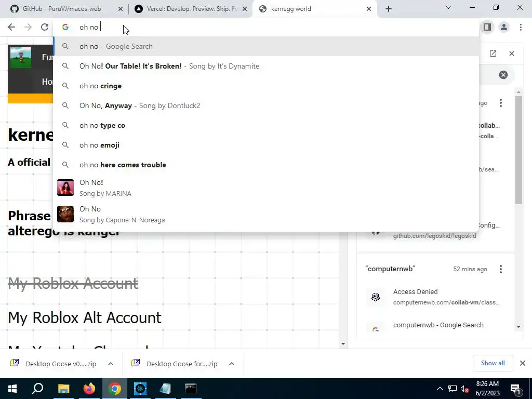Open github.com/legoskid/legoskid history entry
The image size is (532, 399).
click(x=434, y=236)
